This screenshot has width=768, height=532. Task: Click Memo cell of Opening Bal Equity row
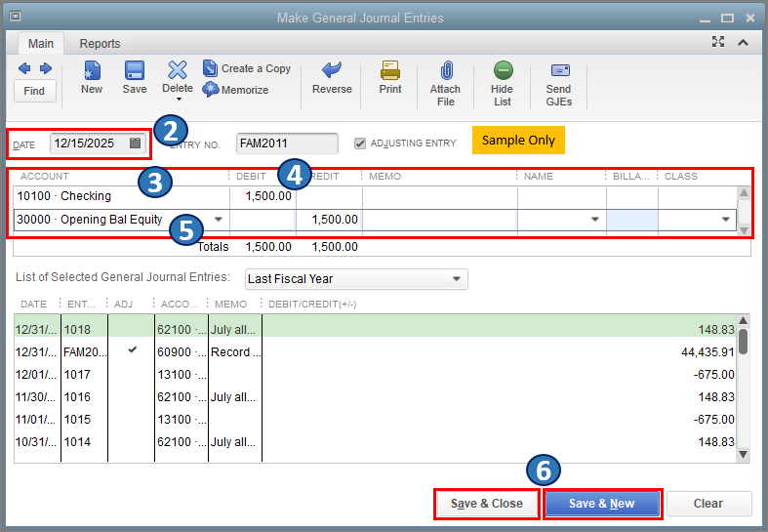coord(440,220)
